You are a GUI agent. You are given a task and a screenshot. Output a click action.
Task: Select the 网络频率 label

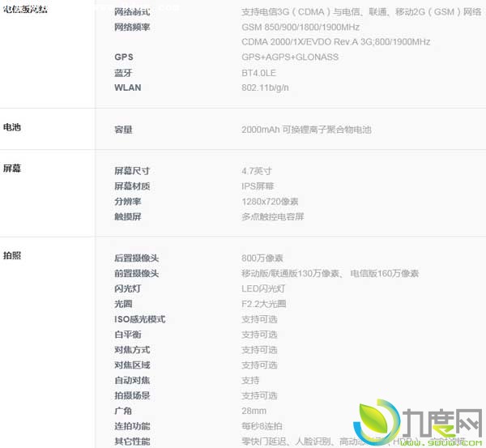pyautogui.click(x=132, y=28)
